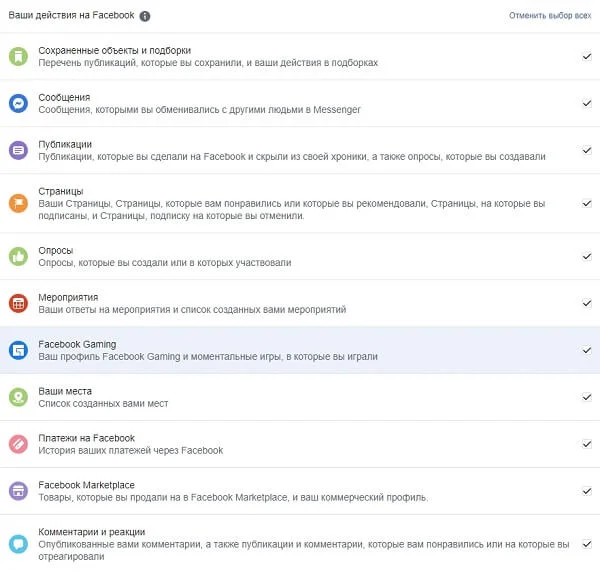Toggle the Платежи на Facebook checkbox
This screenshot has width=600, height=572.
tap(587, 444)
